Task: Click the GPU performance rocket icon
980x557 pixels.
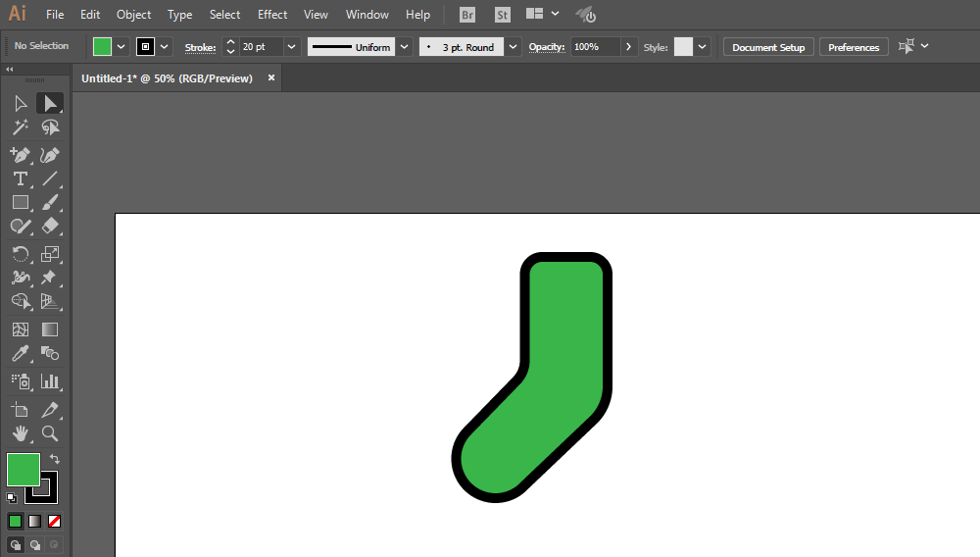Action: [x=586, y=15]
